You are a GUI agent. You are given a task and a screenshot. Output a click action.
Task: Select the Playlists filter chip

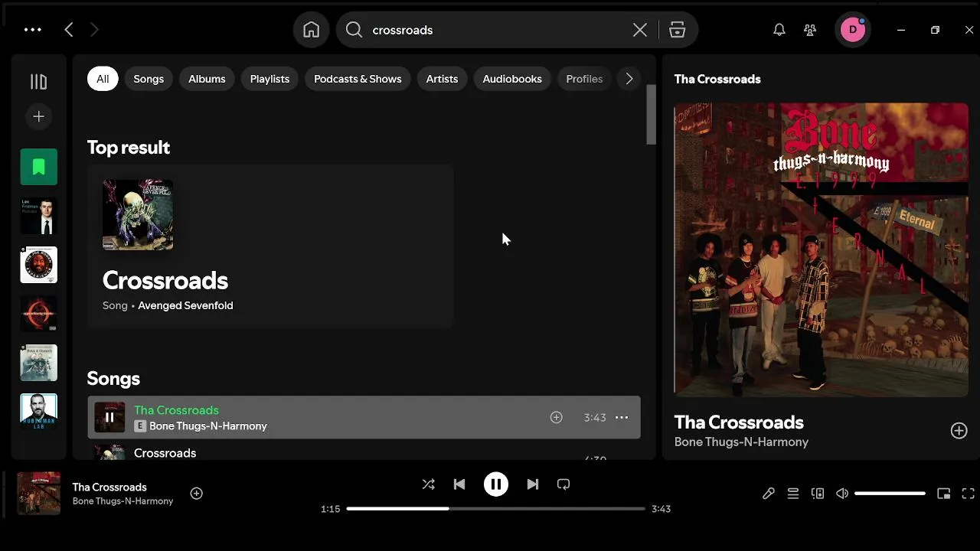[x=269, y=79]
